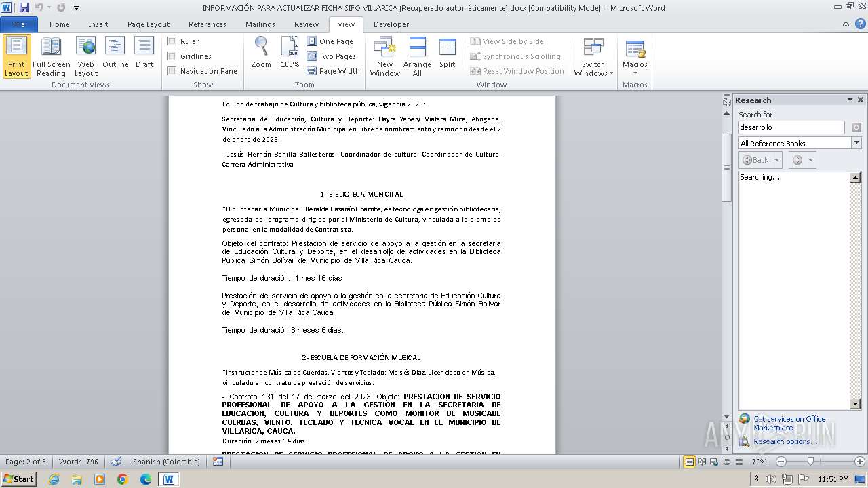This screenshot has width=868, height=488.
Task: Expand the Macros dropdown arrow
Action: (635, 73)
